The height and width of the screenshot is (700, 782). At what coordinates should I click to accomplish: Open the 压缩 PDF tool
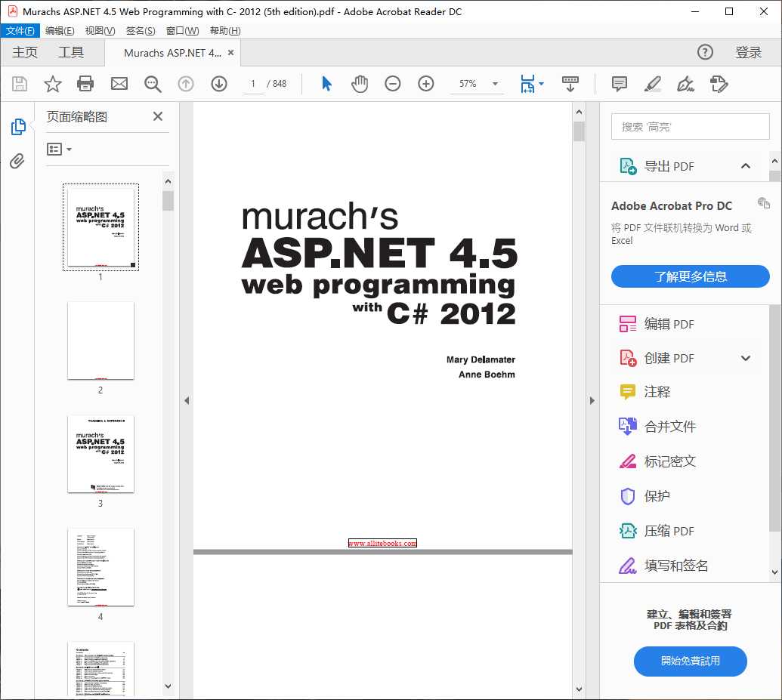670,530
